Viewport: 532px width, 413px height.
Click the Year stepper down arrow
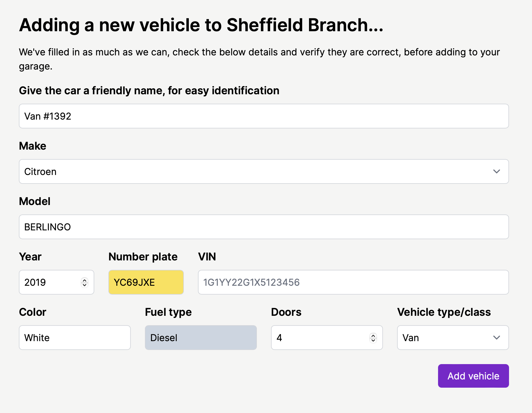(85, 285)
